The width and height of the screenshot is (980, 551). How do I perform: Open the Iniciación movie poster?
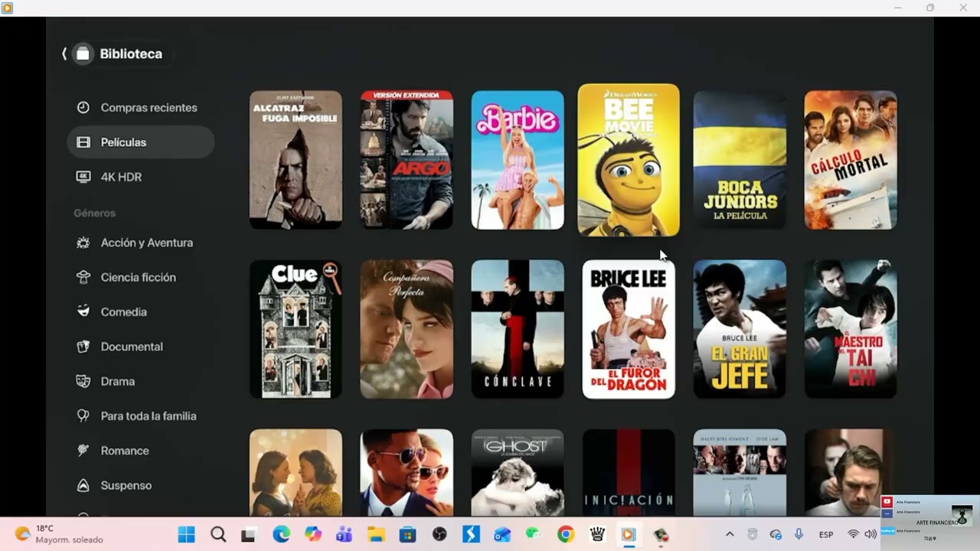pos(629,472)
